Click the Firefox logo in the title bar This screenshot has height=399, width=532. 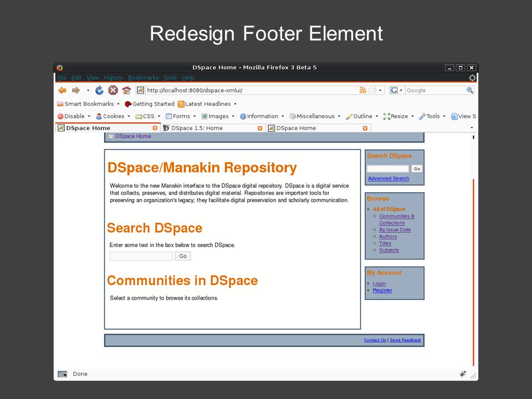pos(60,68)
